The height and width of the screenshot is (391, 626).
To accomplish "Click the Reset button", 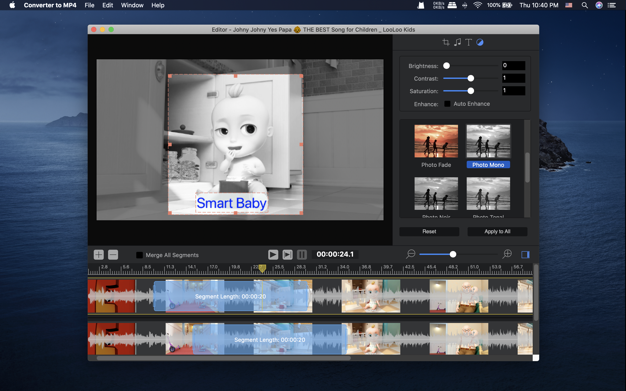I will tap(429, 232).
